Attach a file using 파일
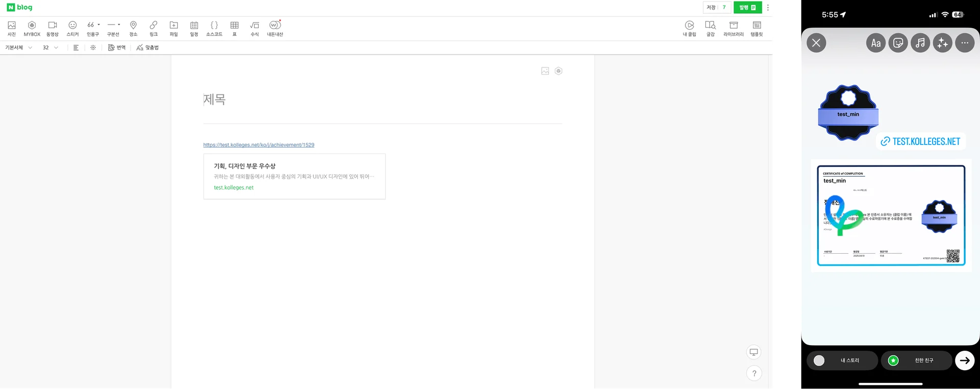The image size is (980, 389). 174,29
